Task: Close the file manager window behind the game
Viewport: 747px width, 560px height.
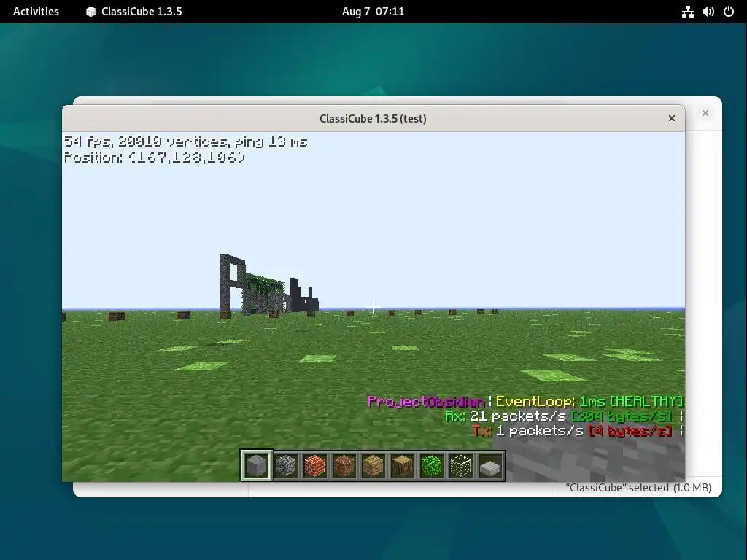Action: click(x=705, y=113)
